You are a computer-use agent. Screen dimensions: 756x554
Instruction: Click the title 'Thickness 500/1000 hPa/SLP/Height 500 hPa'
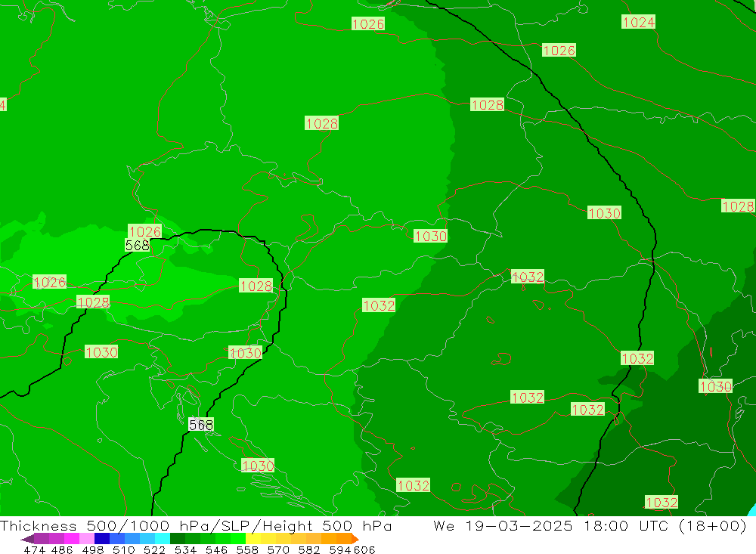[x=196, y=525]
